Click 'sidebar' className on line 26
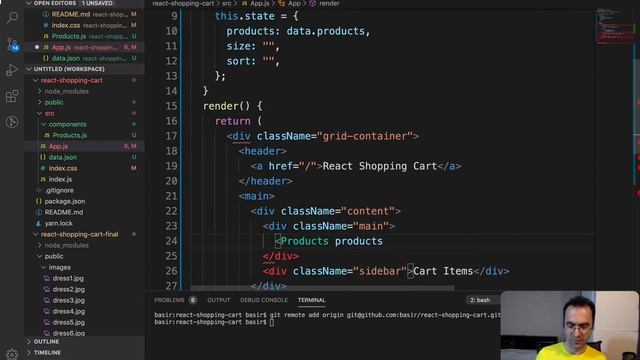The width and height of the screenshot is (640, 360). (x=380, y=271)
